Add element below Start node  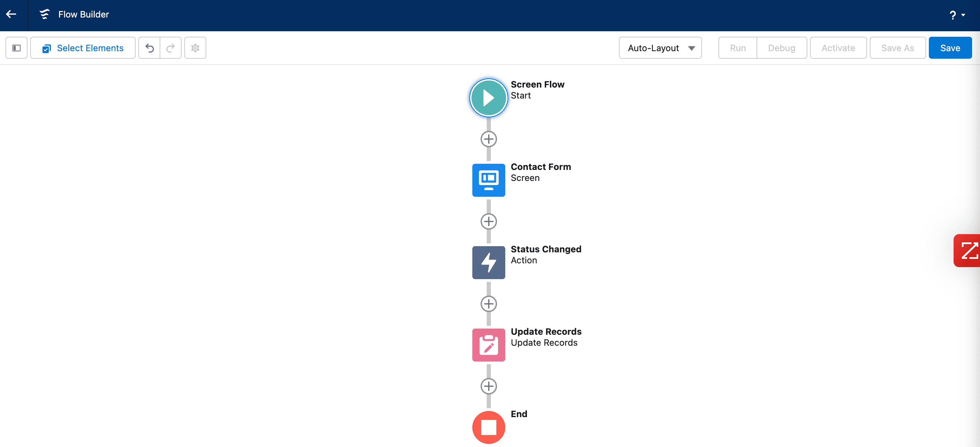pyautogui.click(x=488, y=139)
